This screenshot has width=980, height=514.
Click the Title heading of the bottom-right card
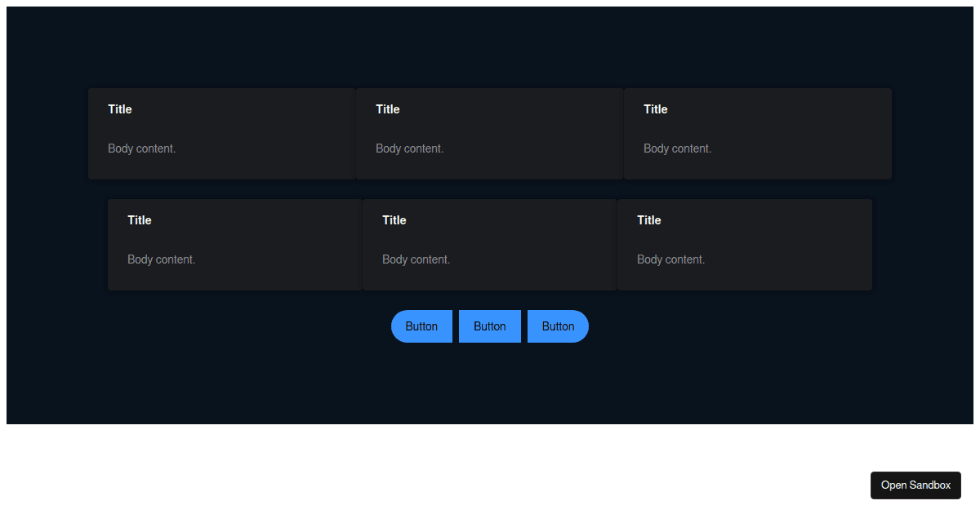tap(648, 219)
